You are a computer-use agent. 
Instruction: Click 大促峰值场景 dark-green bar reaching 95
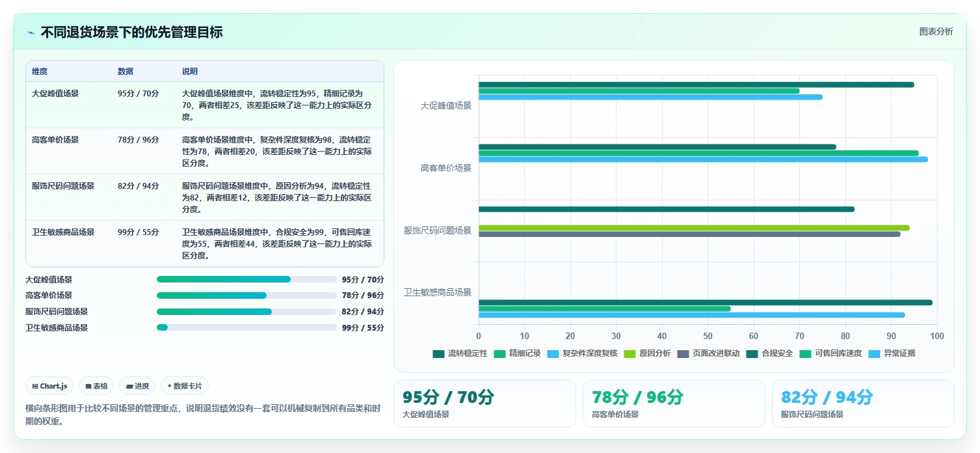pyautogui.click(x=696, y=85)
